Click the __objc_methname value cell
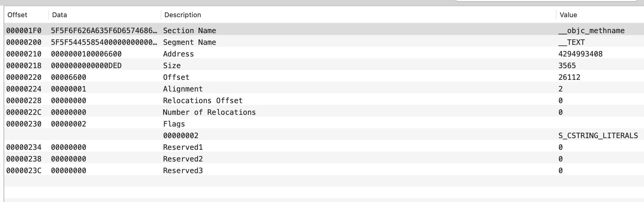Viewport: 644px width, 202px height. point(591,30)
